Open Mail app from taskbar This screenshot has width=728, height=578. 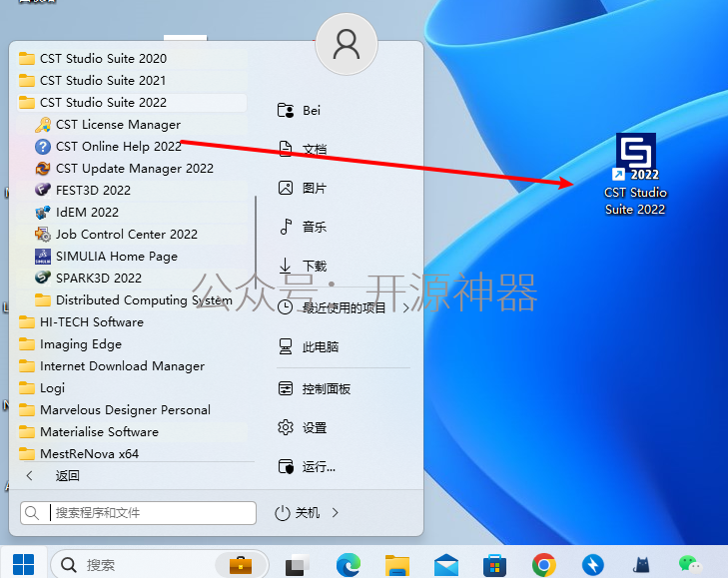[446, 565]
